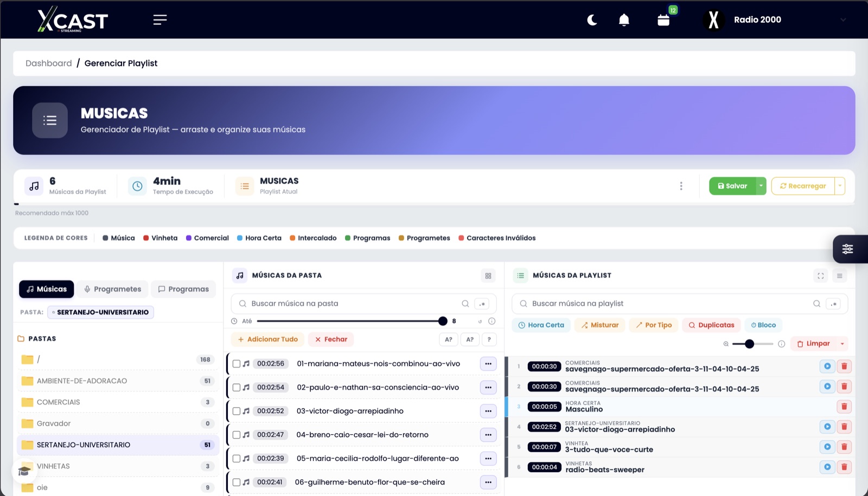Delete radio-beats-sweeper from the playlist
This screenshot has height=496, width=868.
(844, 467)
